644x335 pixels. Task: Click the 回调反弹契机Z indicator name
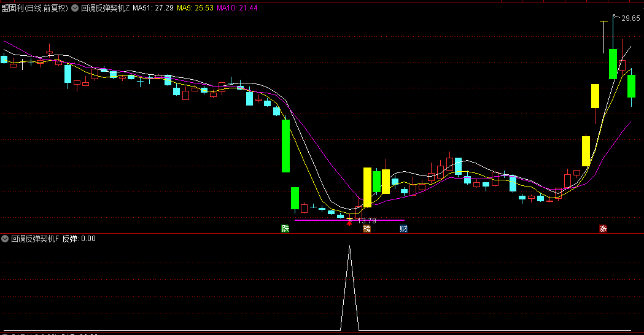(105, 8)
